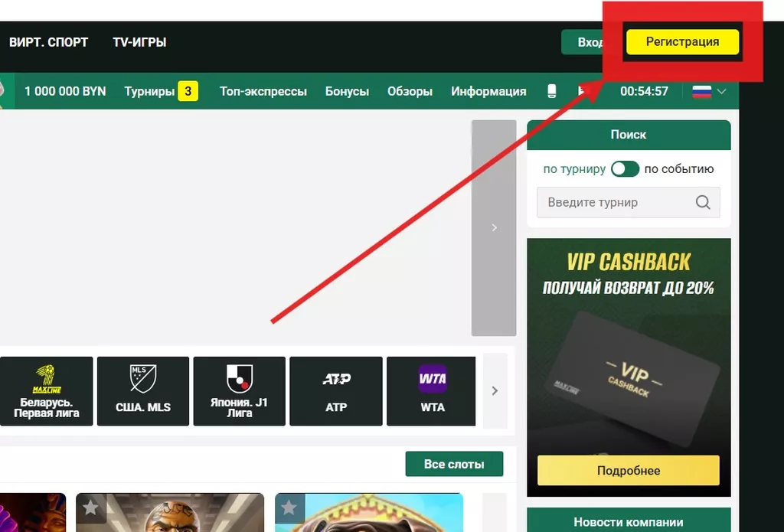Open the TV-ИГРЫ tab
Screen dimensions: 784x532
click(139, 42)
